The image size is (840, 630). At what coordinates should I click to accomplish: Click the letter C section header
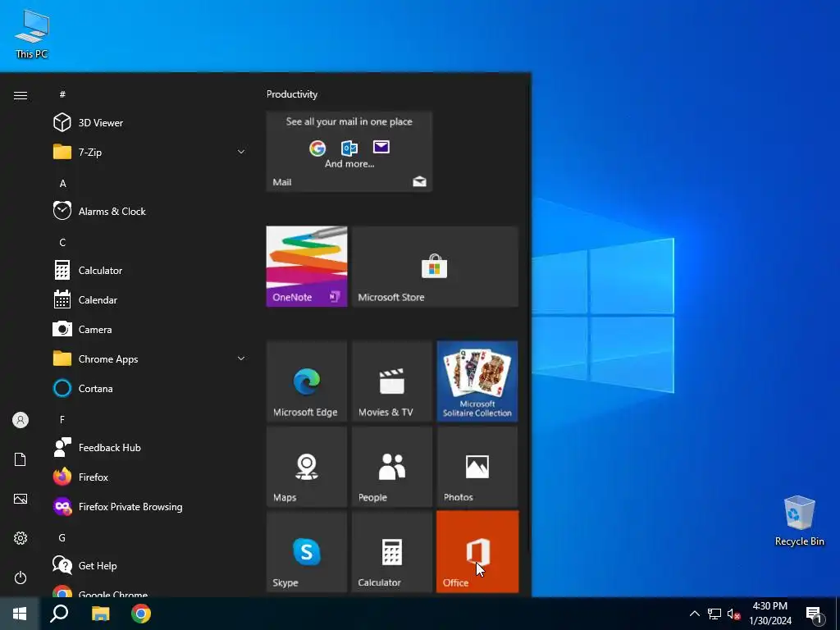click(62, 242)
